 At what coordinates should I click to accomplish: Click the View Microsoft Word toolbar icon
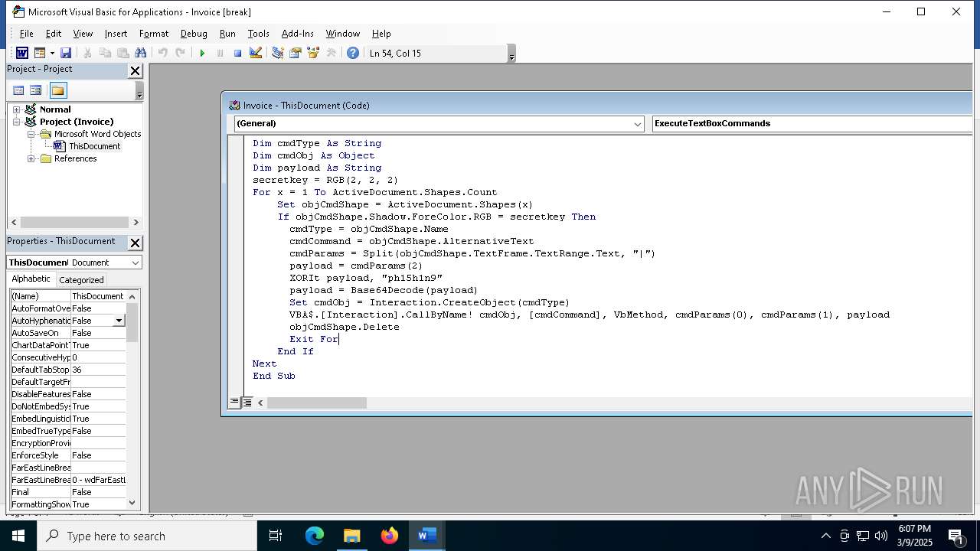click(x=22, y=53)
